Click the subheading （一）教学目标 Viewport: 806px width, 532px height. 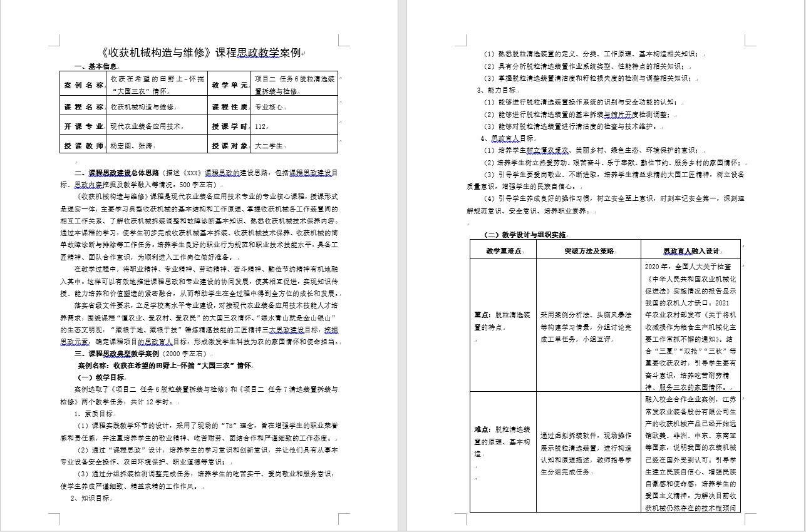(100, 377)
